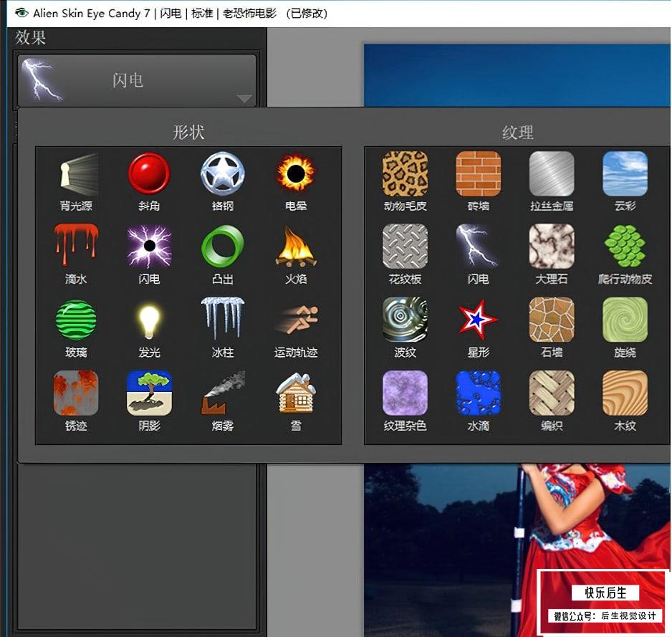This screenshot has width=672, height=637.
Task: Choose the 发光 glow light bulb icon
Action: [149, 320]
